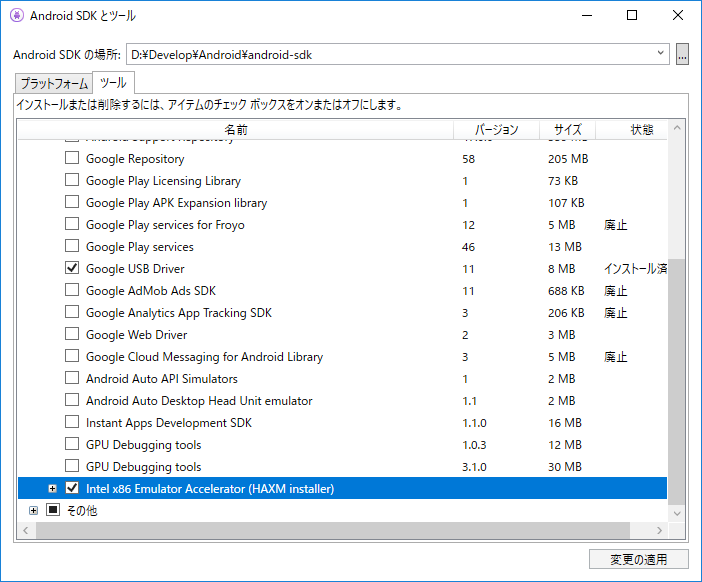This screenshot has width=702, height=582.
Task: Expand the その他 tree node
Action: 33,510
